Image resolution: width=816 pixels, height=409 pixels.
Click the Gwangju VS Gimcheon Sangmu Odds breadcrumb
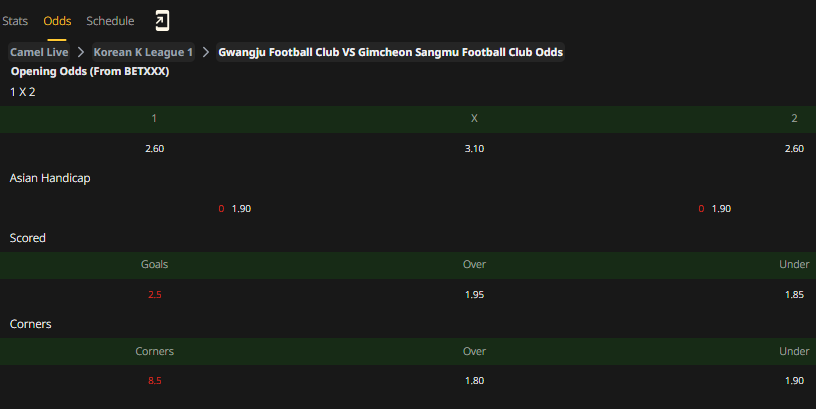coord(390,52)
